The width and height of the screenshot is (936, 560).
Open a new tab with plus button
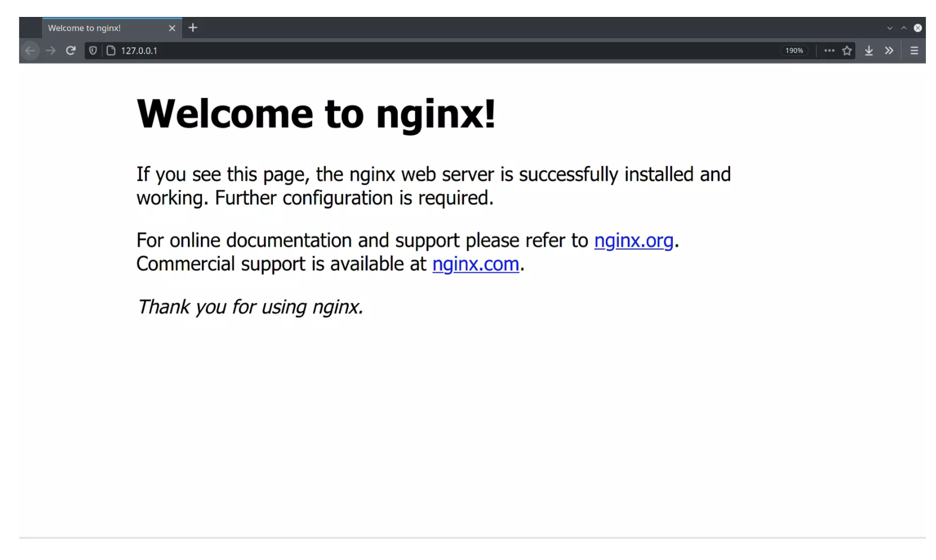[193, 28]
